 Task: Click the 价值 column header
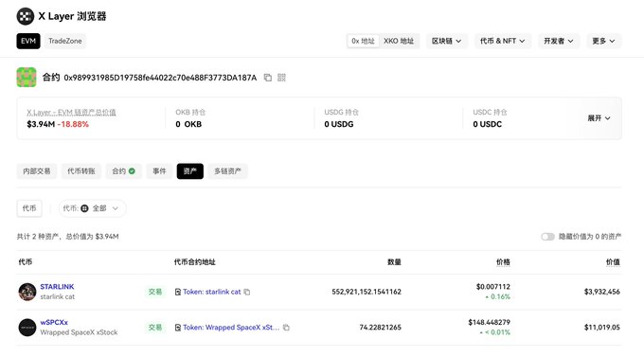pyautogui.click(x=613, y=262)
